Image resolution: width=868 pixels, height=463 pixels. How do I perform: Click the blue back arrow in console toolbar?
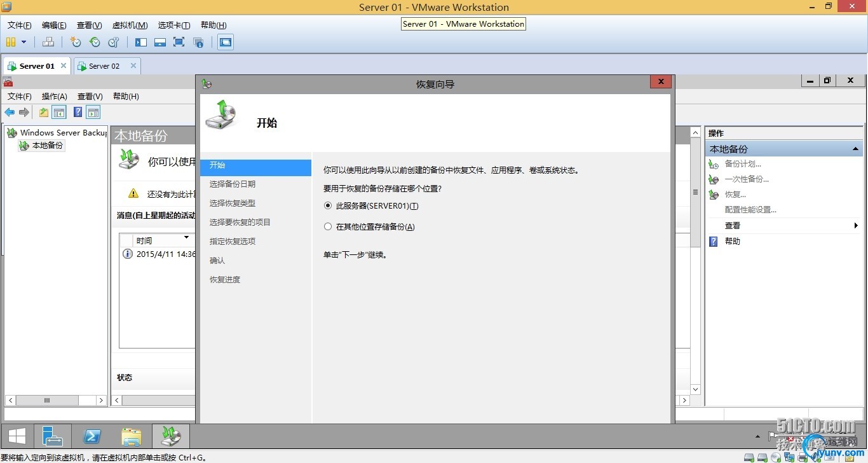(x=10, y=113)
